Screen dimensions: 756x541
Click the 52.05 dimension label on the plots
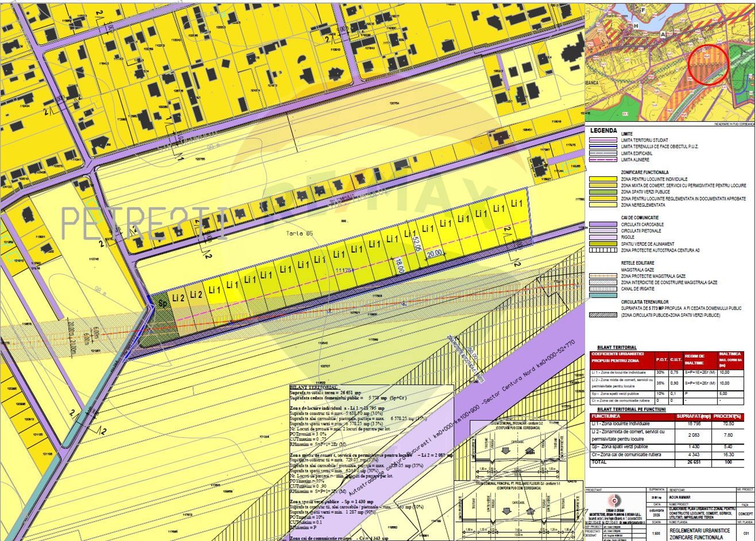tap(417, 244)
